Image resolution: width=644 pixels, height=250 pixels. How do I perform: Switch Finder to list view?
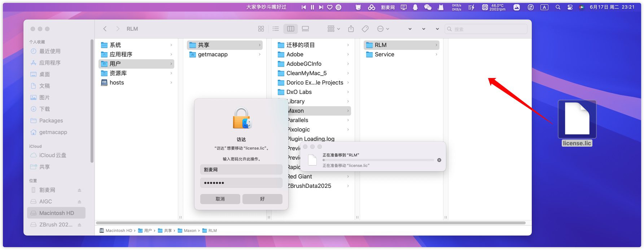[x=276, y=29]
